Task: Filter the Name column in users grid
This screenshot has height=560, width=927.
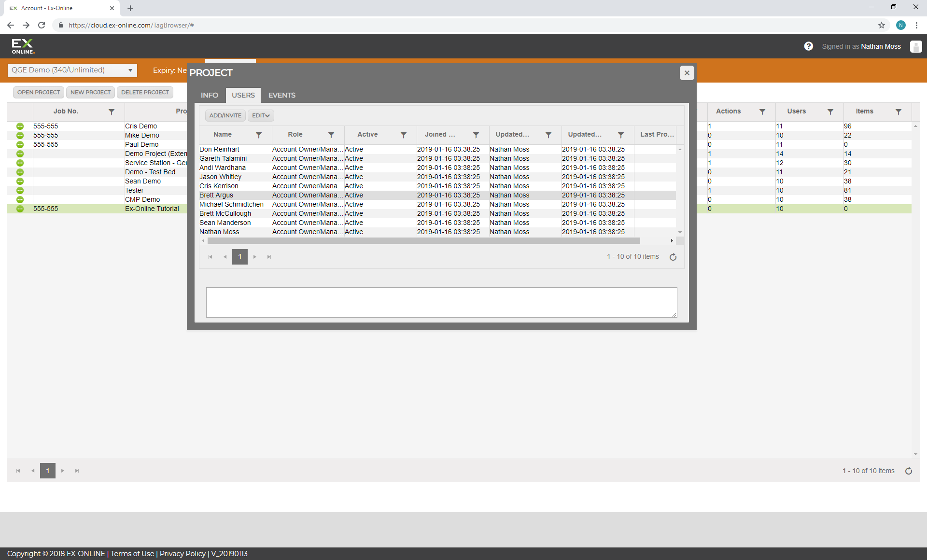Action: coord(259,135)
